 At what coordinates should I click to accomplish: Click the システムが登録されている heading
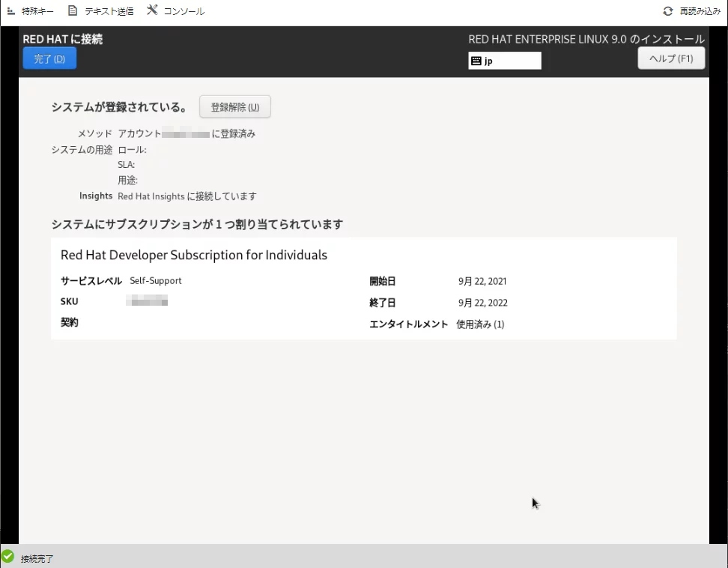[x=119, y=107]
